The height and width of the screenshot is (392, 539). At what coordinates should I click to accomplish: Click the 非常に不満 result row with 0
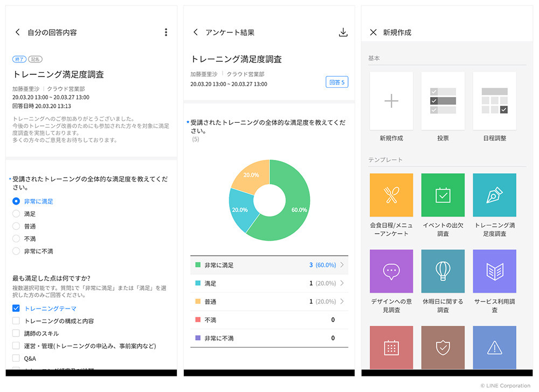[x=269, y=338]
